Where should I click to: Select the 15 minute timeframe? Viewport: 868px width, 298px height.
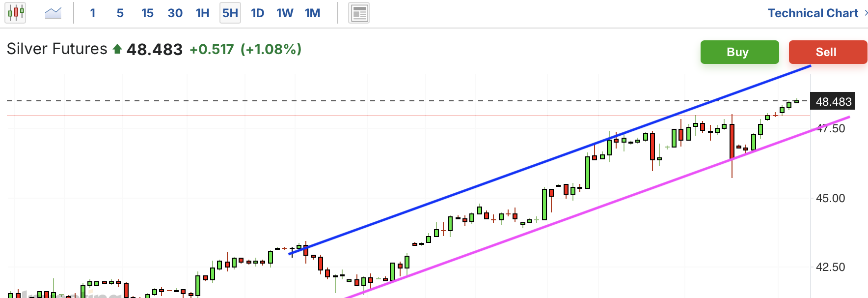point(147,13)
